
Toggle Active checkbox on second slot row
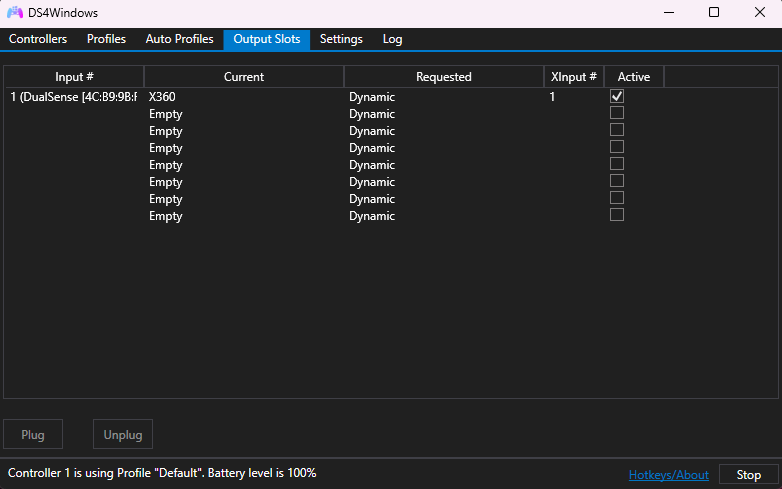(x=617, y=113)
